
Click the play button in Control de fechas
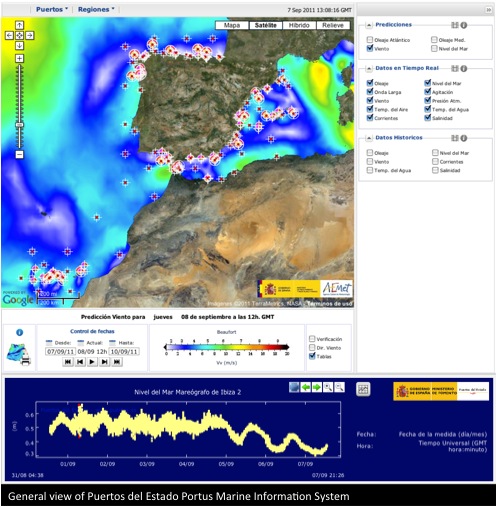click(92, 362)
